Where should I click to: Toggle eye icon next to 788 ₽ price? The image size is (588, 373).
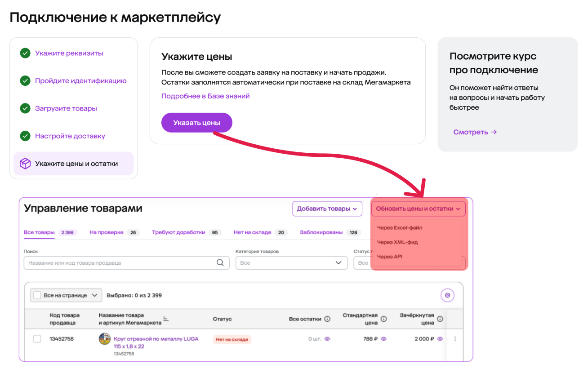tap(383, 339)
